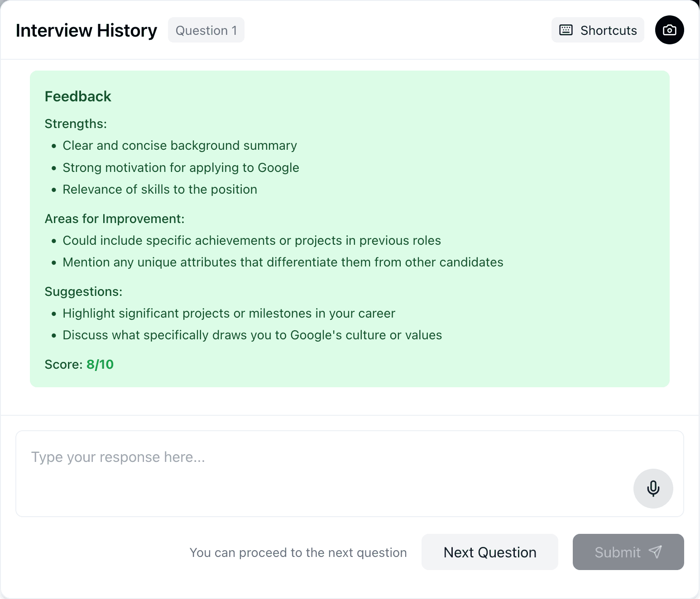Click 'Highlight significant projects or milestones' suggestion
Screen dimensions: 700x599
click(x=229, y=313)
